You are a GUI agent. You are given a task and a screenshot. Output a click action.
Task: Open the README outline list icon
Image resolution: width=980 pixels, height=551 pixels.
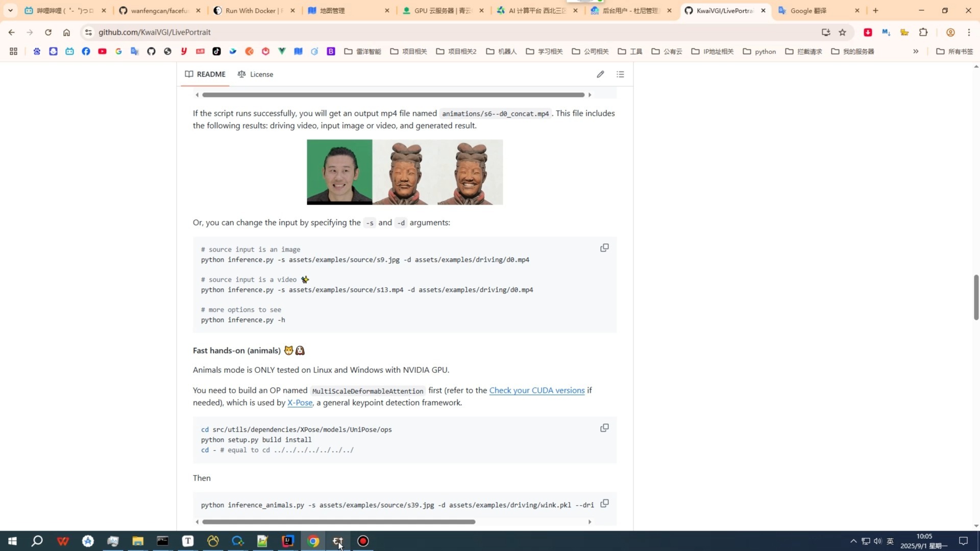pyautogui.click(x=620, y=74)
